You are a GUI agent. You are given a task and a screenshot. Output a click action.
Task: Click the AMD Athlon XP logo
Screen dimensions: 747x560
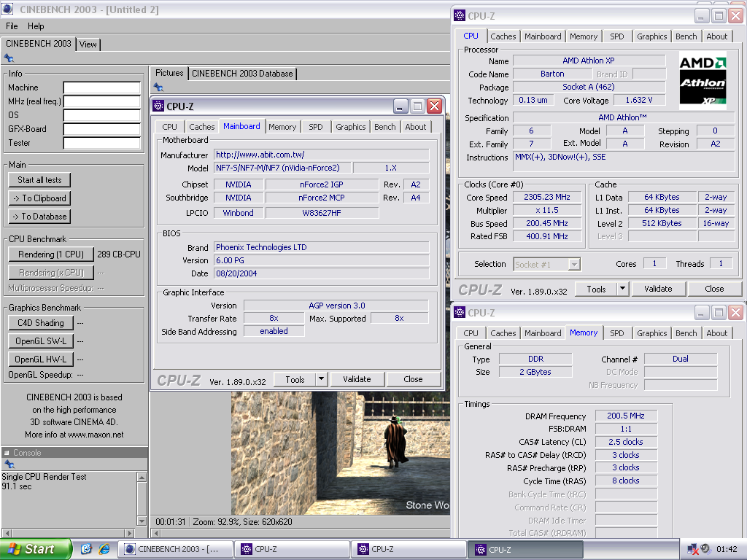(703, 80)
